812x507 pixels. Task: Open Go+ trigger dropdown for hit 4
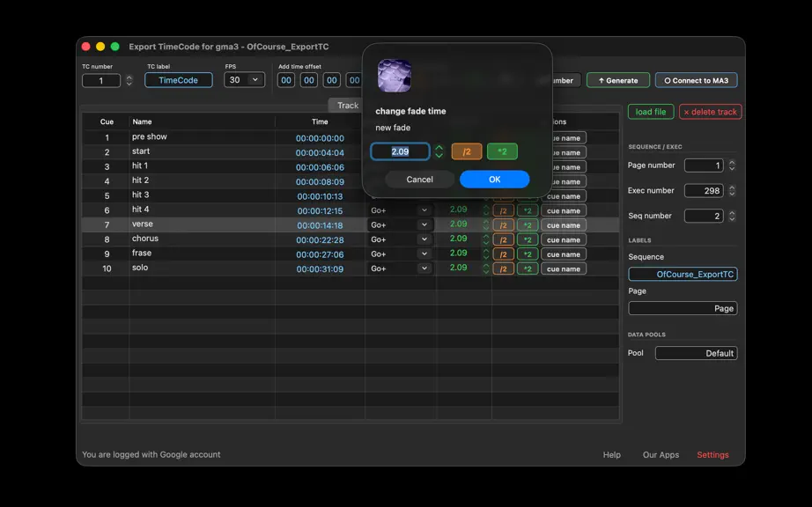pyautogui.click(x=400, y=210)
